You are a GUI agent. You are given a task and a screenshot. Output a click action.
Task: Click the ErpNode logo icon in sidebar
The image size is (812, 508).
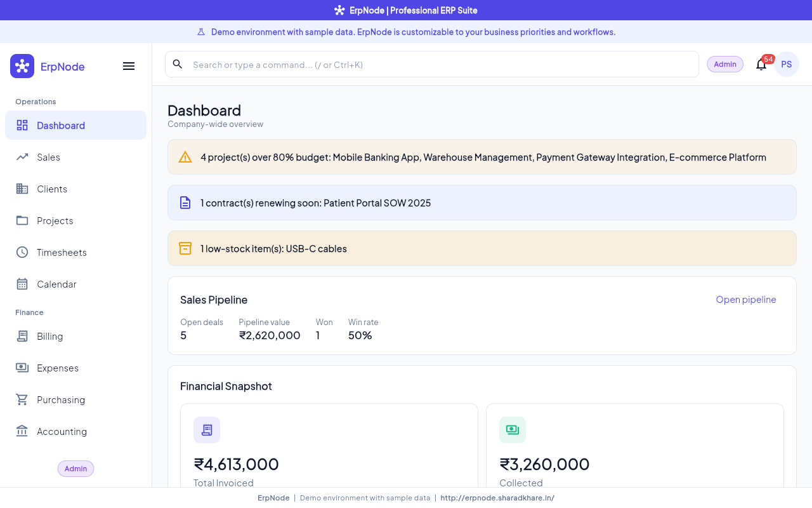[x=22, y=66]
